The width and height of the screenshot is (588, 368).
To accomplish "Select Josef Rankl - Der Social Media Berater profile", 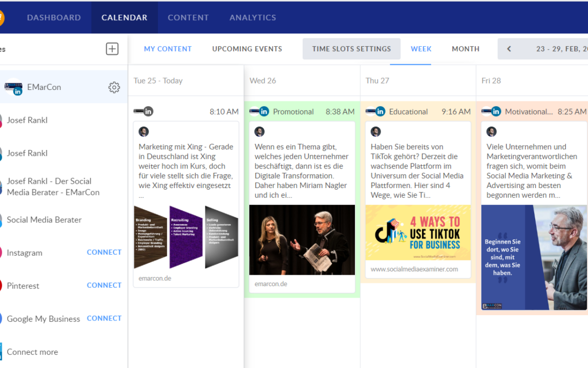I will coord(53,186).
